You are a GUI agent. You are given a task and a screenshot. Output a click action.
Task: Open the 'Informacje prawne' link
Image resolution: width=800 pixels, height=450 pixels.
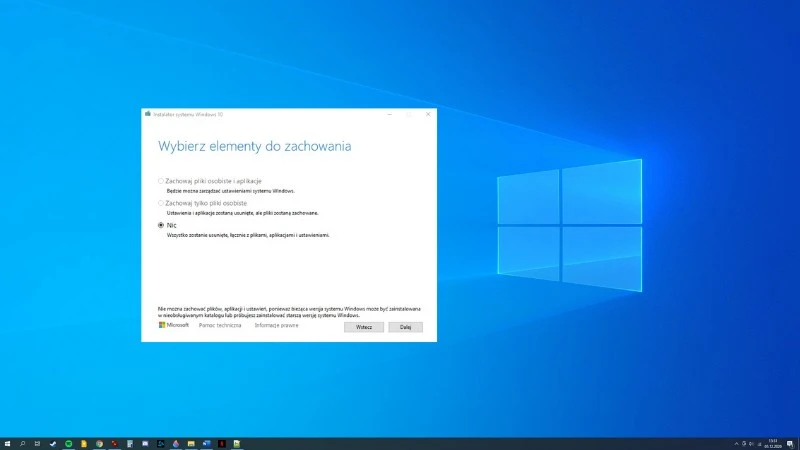coord(277,325)
